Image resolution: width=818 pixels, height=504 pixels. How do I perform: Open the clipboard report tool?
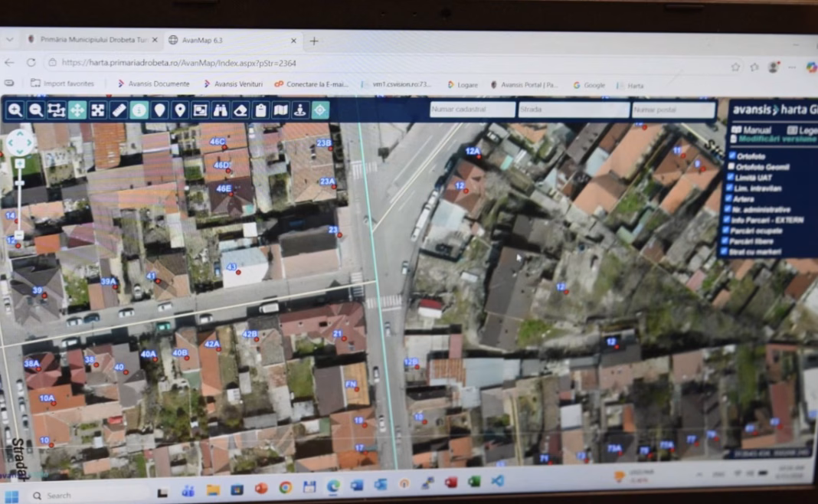coord(260,110)
